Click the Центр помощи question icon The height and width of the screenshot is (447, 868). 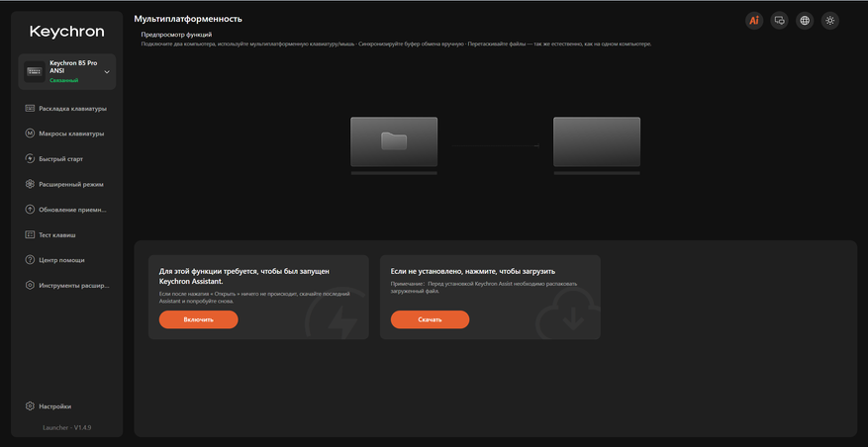[x=30, y=260]
